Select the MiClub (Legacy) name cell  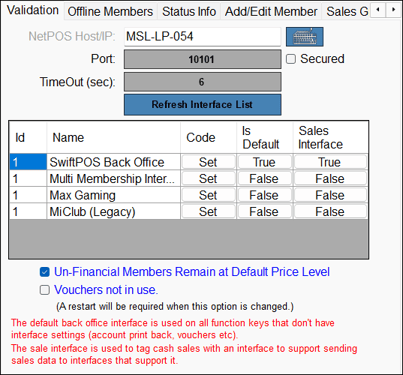pos(114,211)
